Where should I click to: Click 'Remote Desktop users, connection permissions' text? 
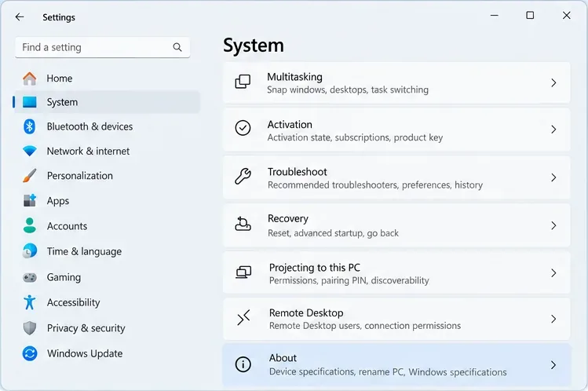point(365,326)
